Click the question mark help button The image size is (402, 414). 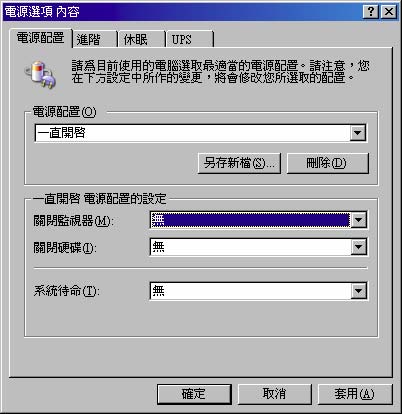370,12
